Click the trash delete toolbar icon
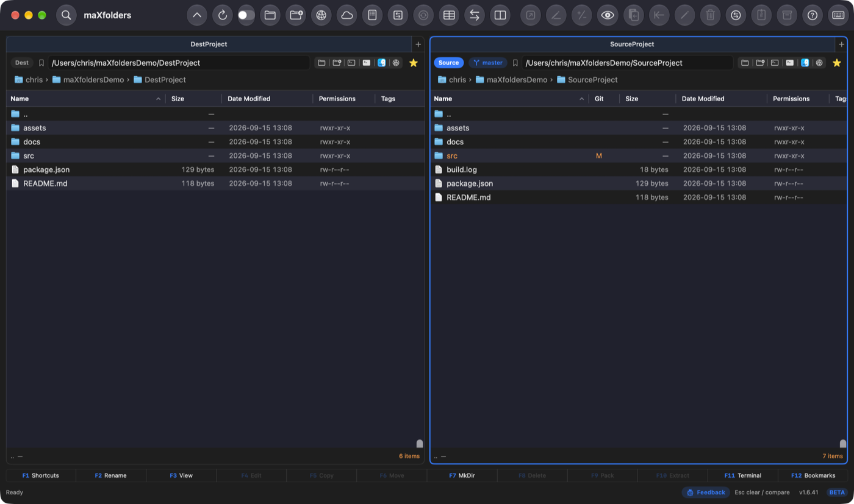 (x=710, y=15)
